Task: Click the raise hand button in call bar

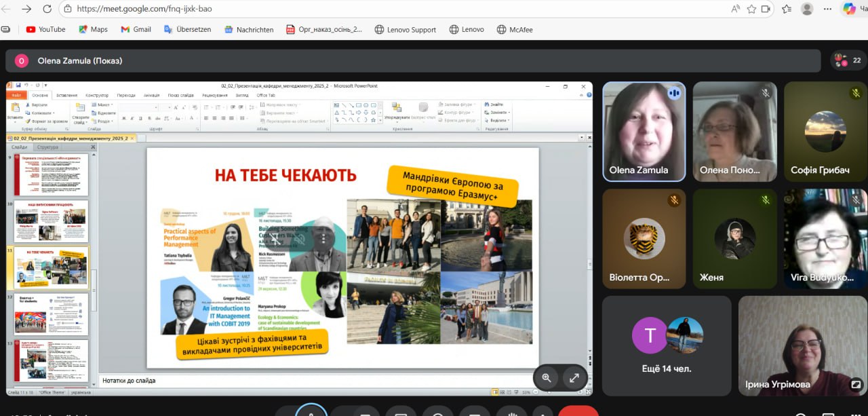Action: [513, 413]
